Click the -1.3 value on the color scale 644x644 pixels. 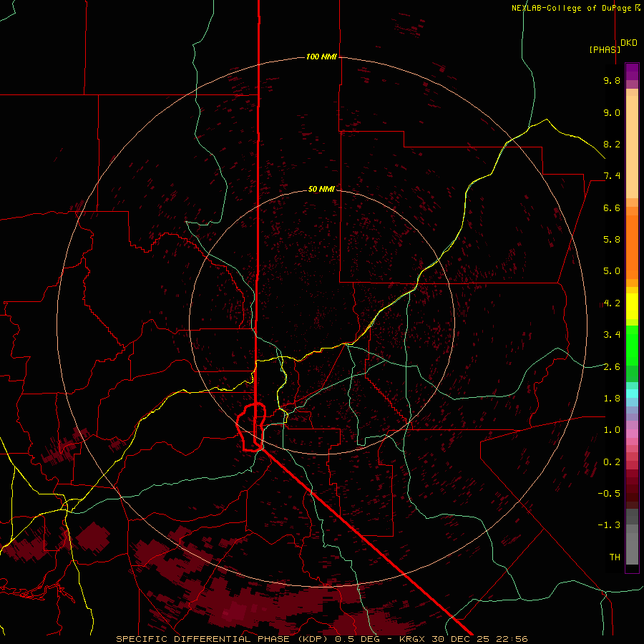point(609,525)
